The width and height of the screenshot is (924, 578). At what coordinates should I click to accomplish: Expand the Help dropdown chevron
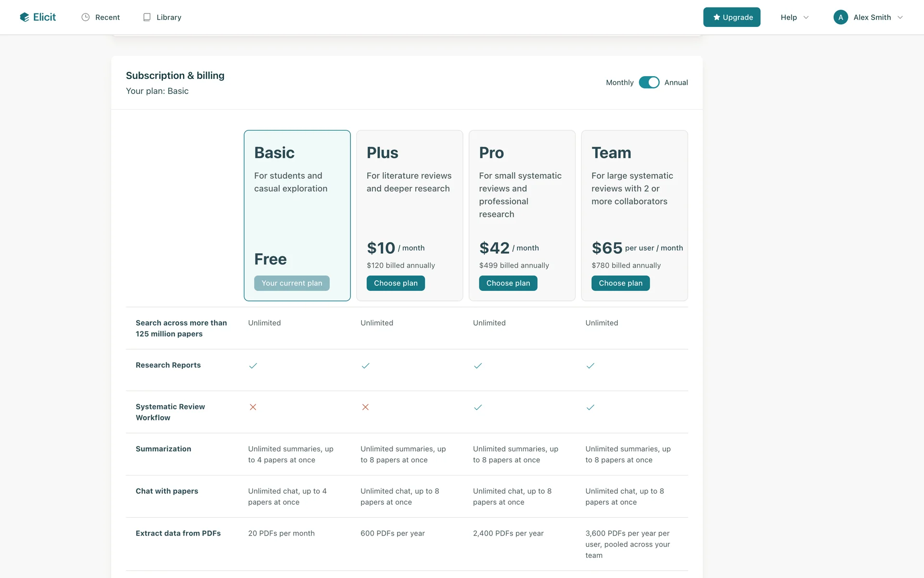806,17
